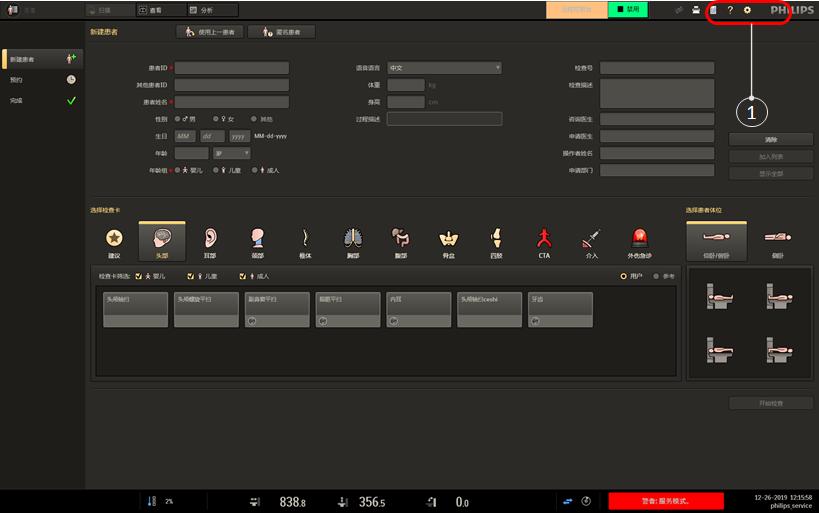The height and width of the screenshot is (513, 819).
Task: Click the green checkmark beside 完成
Action: point(71,100)
